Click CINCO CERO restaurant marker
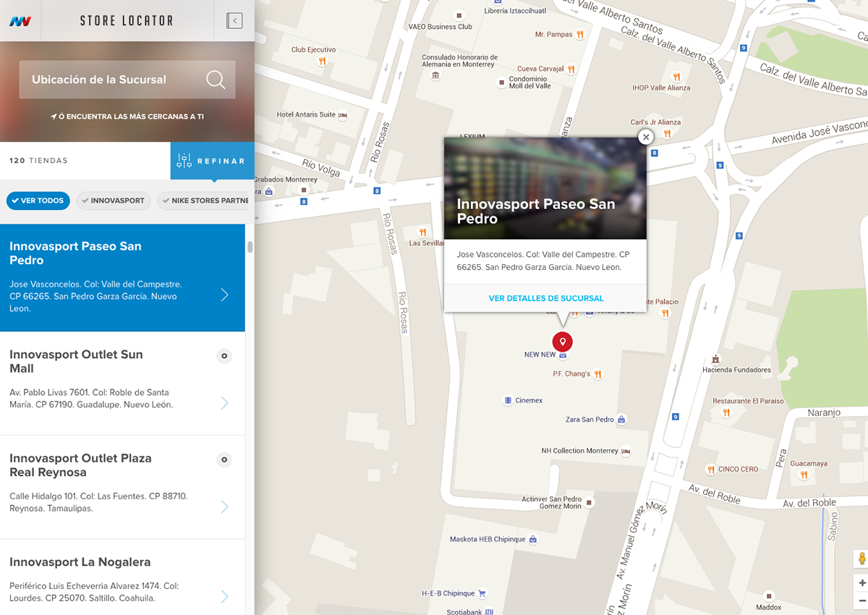Image resolution: width=868 pixels, height=615 pixels. [711, 469]
